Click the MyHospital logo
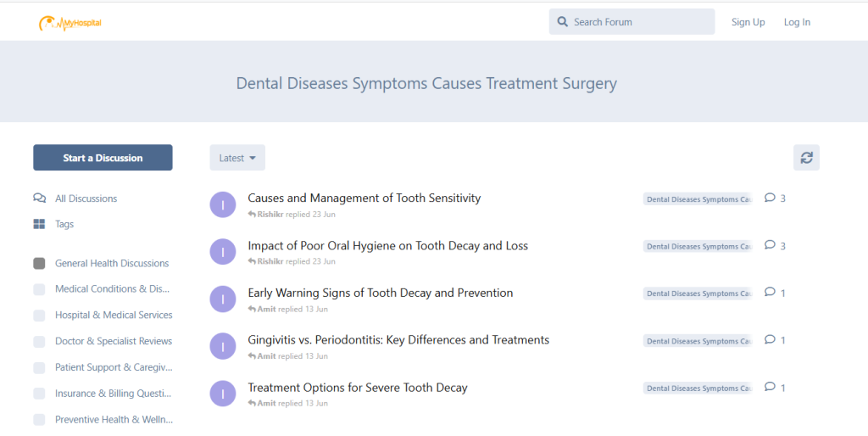The height and width of the screenshot is (436, 868). coord(70,23)
